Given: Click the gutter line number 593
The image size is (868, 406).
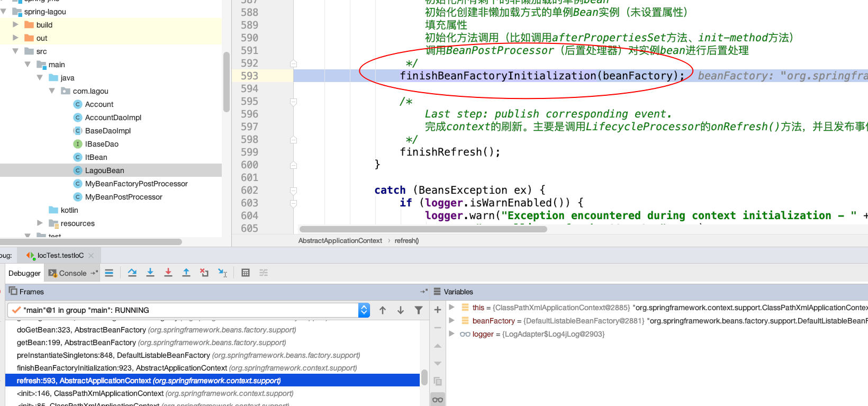Looking at the screenshot, I should (x=249, y=76).
